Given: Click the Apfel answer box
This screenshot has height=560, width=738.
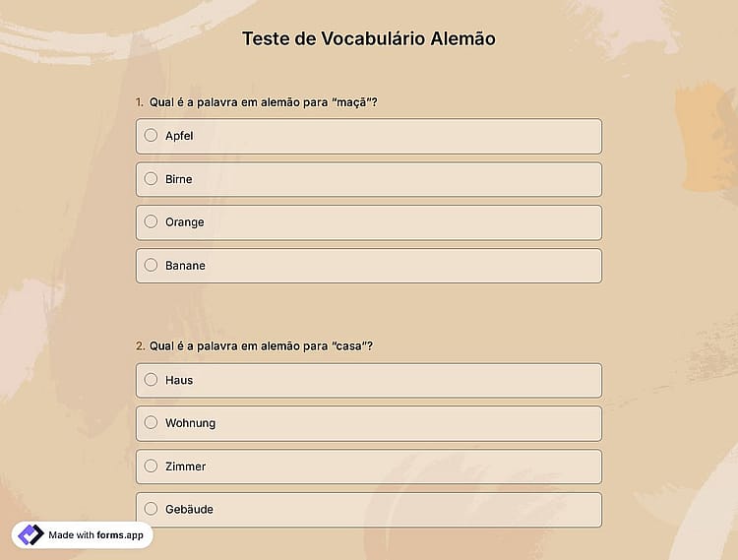Looking at the screenshot, I should coord(369,137).
